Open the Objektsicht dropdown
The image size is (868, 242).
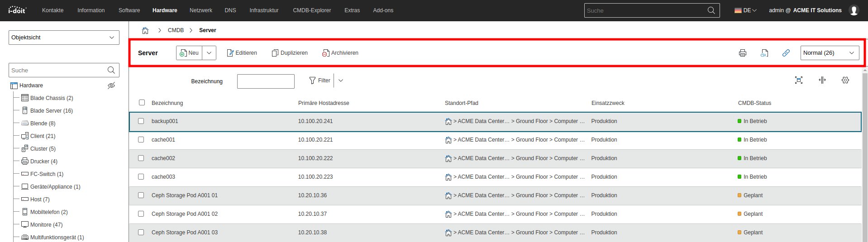click(x=64, y=38)
